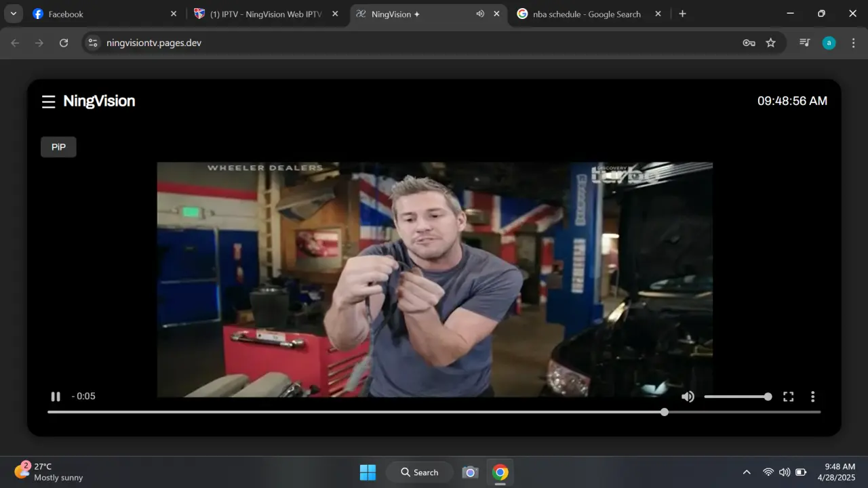Mute the NingVision tab audio indicator

(x=480, y=14)
